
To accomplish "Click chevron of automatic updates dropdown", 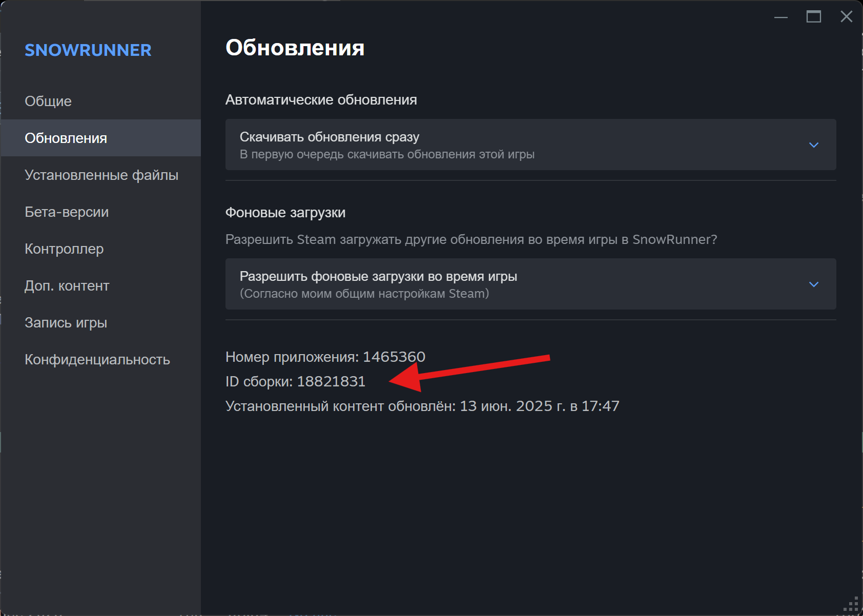I will [813, 145].
